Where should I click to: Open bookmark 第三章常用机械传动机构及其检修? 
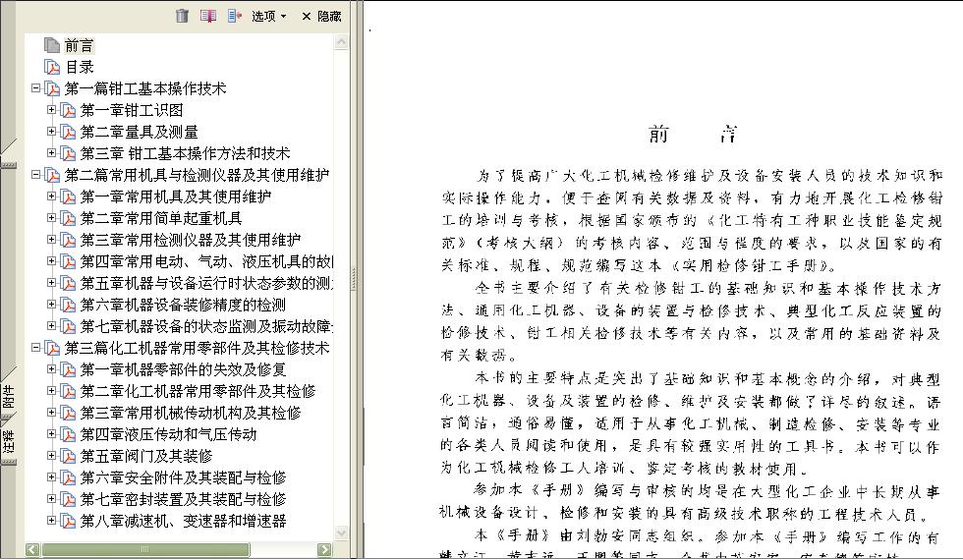191,413
